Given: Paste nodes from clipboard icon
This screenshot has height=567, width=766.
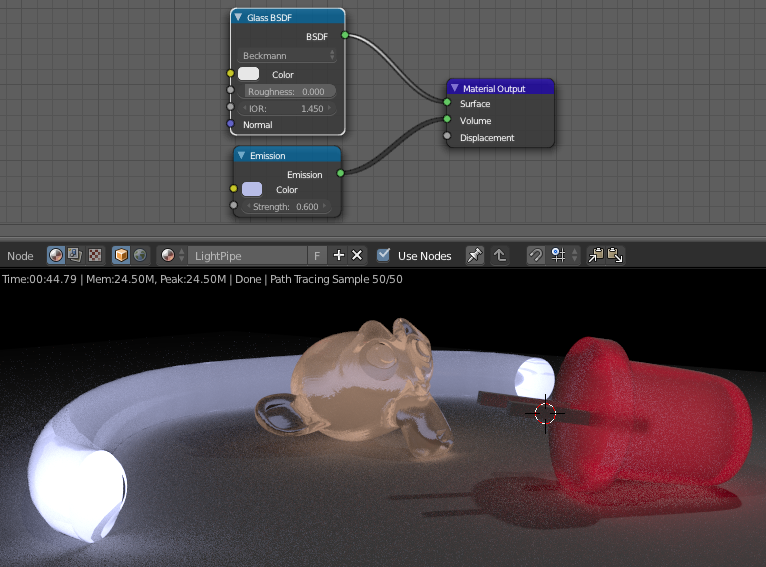Looking at the screenshot, I should pyautogui.click(x=615, y=255).
